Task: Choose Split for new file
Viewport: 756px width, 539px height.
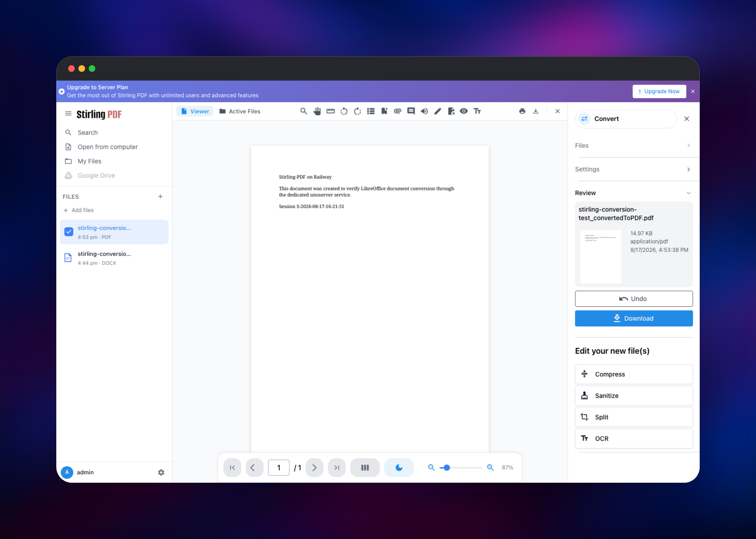Action: (634, 417)
